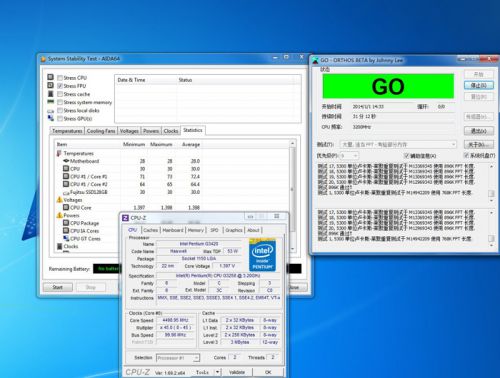Open the CPU-Z About tab
Image resolution: width=500 pixels, height=378 pixels.
[253, 230]
